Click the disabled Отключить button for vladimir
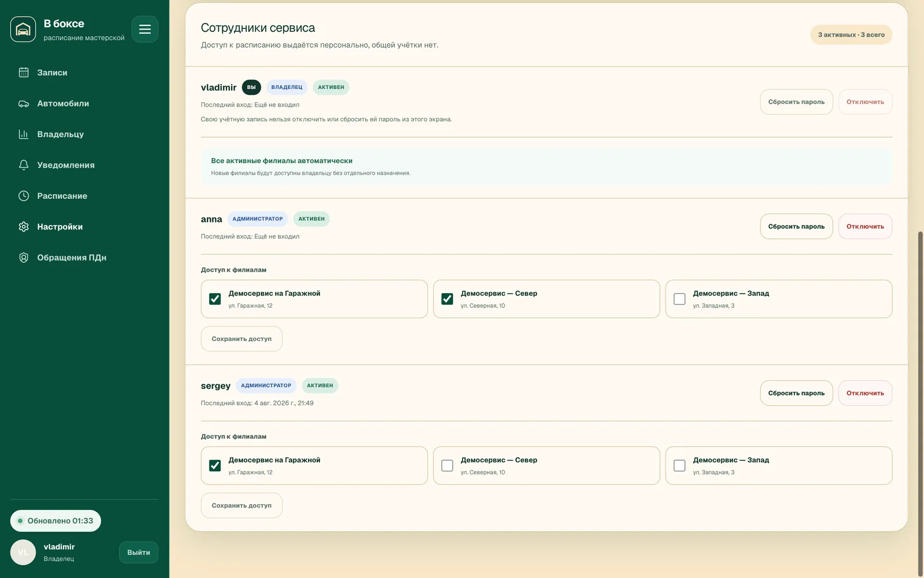Image resolution: width=924 pixels, height=578 pixels. click(865, 102)
